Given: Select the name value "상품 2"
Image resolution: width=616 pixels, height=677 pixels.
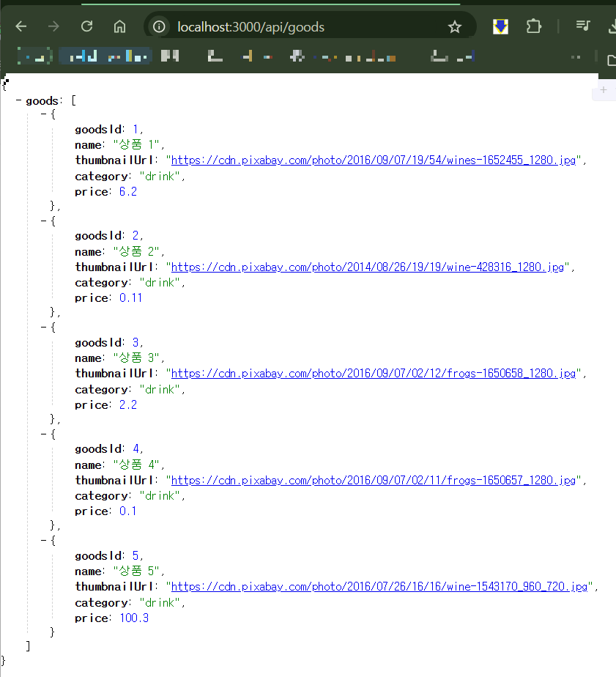Looking at the screenshot, I should pos(136,251).
